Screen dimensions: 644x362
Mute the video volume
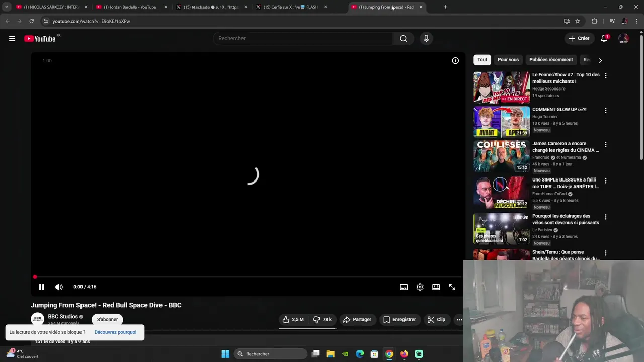59,287
